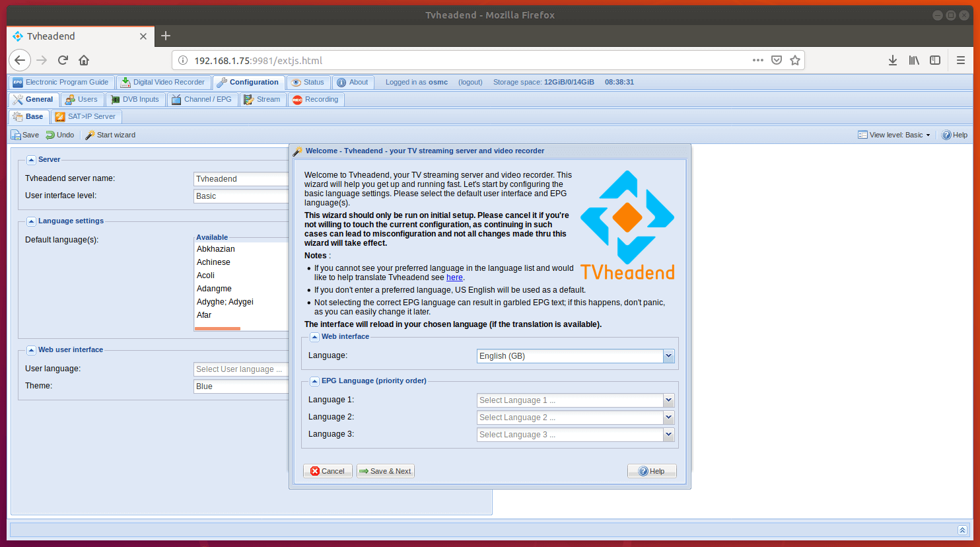The image size is (980, 547).
Task: Select Abkhazian in Available languages list
Action: [216, 249]
